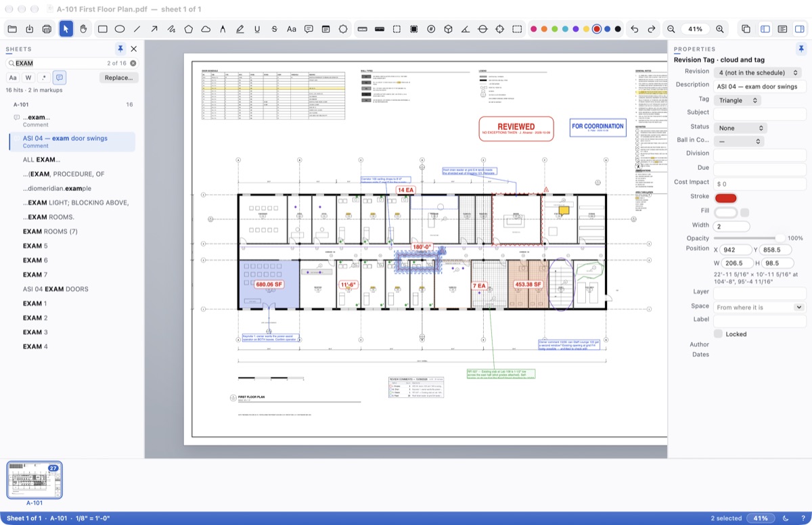Pick the Highlighter tool
Screen dimensions: 812x525
click(x=240, y=29)
